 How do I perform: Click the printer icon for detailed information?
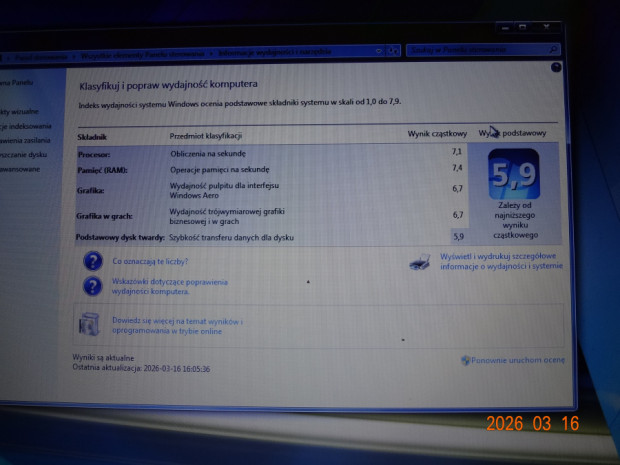(421, 262)
